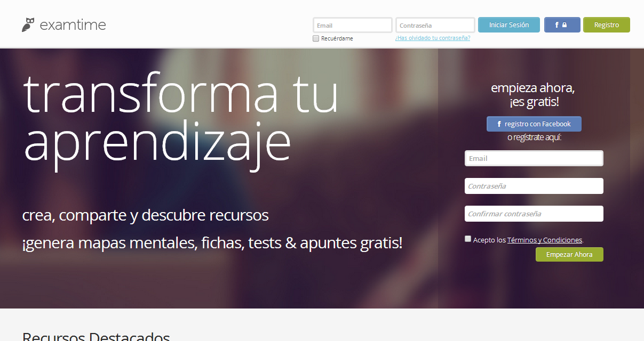
Task: Click the Recursos Destacados heading
Action: click(x=96, y=336)
